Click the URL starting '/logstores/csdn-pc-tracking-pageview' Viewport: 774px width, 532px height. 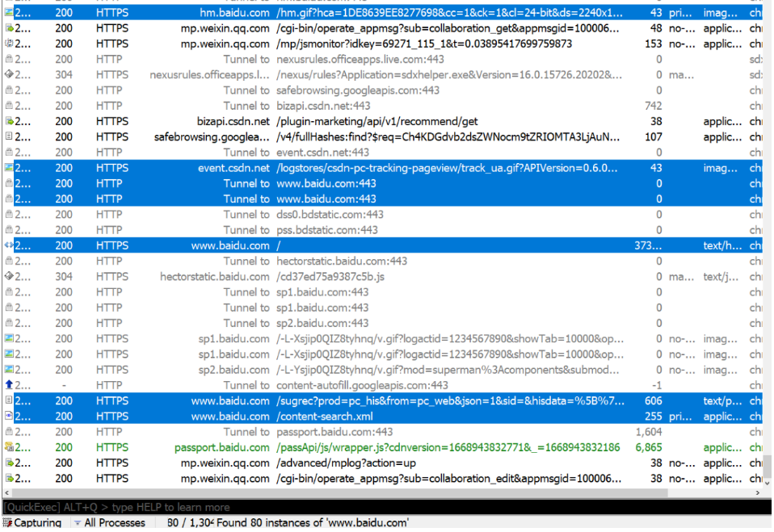click(x=447, y=168)
